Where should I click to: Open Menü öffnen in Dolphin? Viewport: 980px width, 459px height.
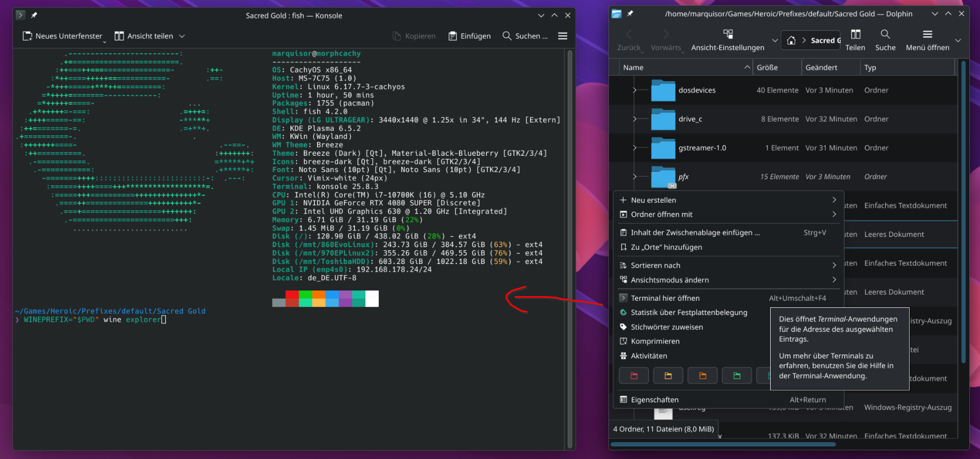[927, 40]
